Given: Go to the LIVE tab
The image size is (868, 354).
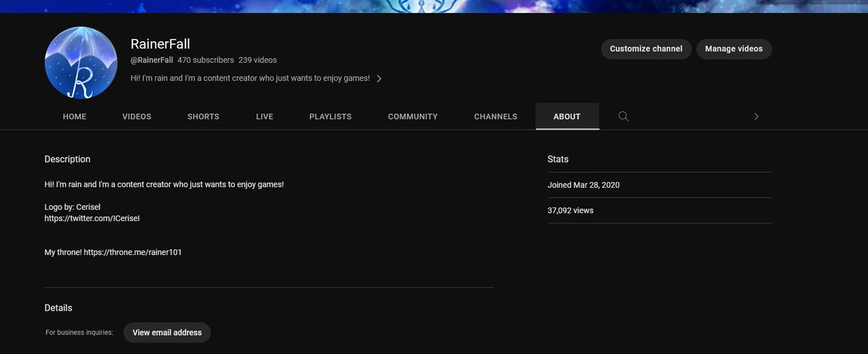Looking at the screenshot, I should coord(265,116).
